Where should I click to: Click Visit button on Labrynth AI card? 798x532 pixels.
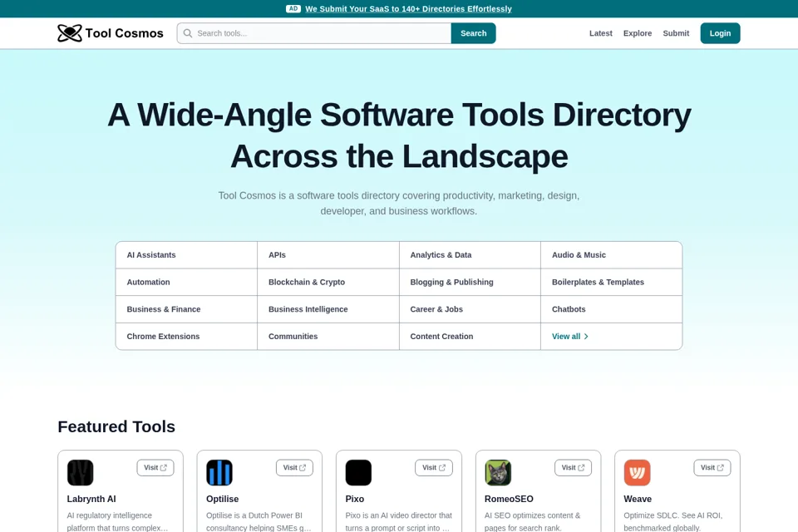(x=155, y=467)
